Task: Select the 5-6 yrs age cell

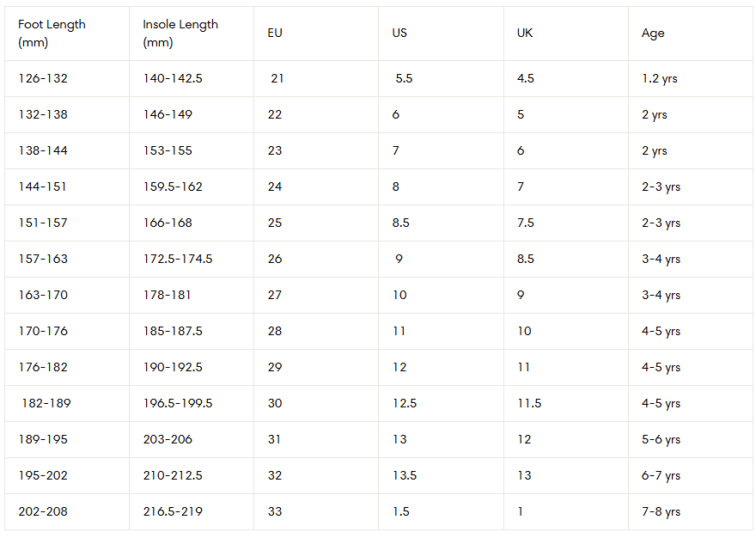Action: (x=661, y=439)
